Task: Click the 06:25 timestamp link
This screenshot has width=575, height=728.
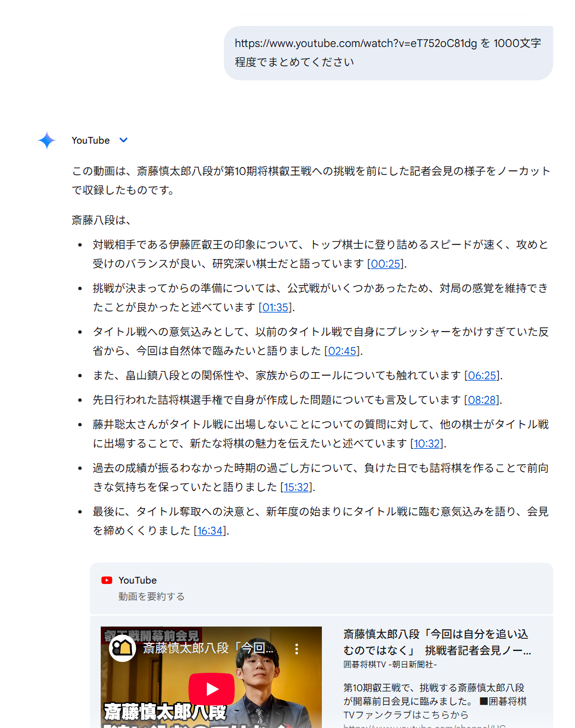Action: tap(482, 376)
